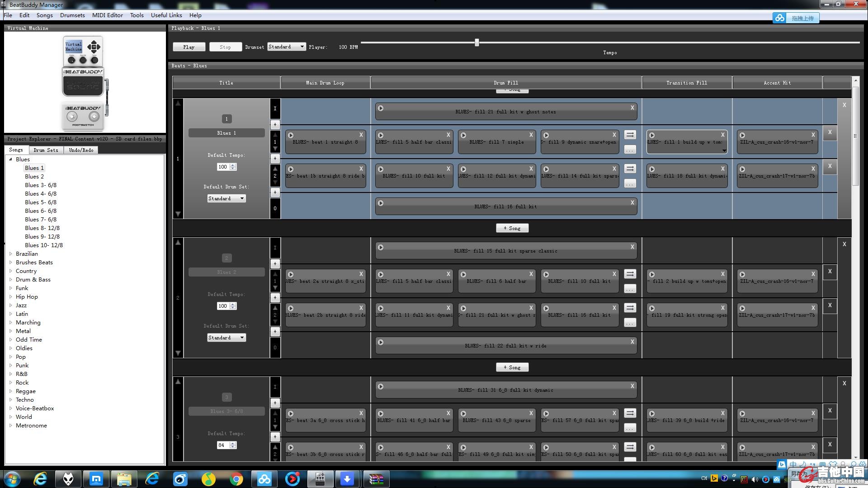Click the + Song button below Blues 1
Viewport: 868px width, 488px height.
coord(512,228)
